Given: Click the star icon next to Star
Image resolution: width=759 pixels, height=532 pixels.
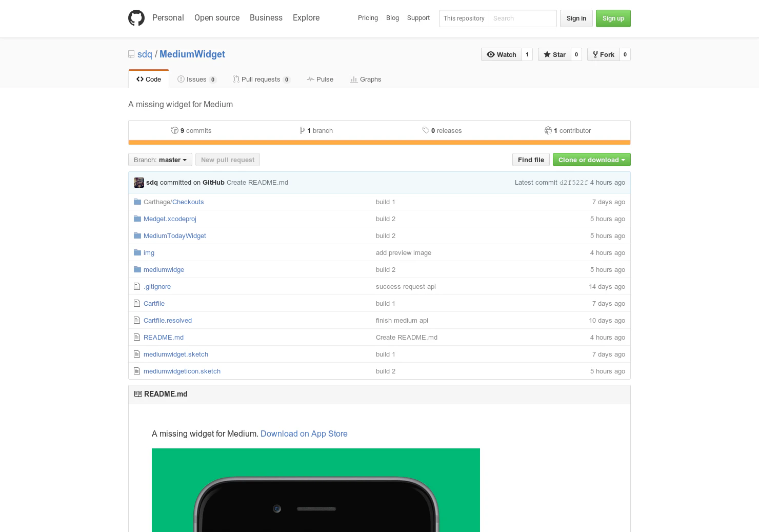Looking at the screenshot, I should [x=547, y=54].
